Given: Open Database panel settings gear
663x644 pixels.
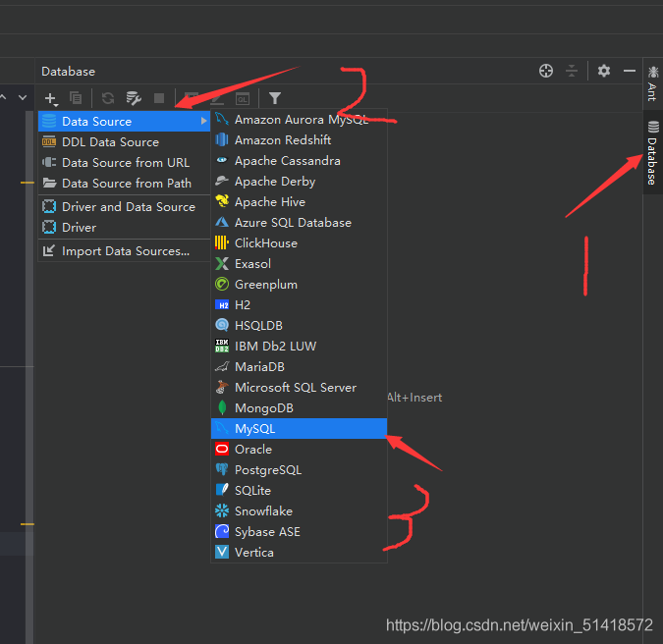Looking at the screenshot, I should (604, 71).
